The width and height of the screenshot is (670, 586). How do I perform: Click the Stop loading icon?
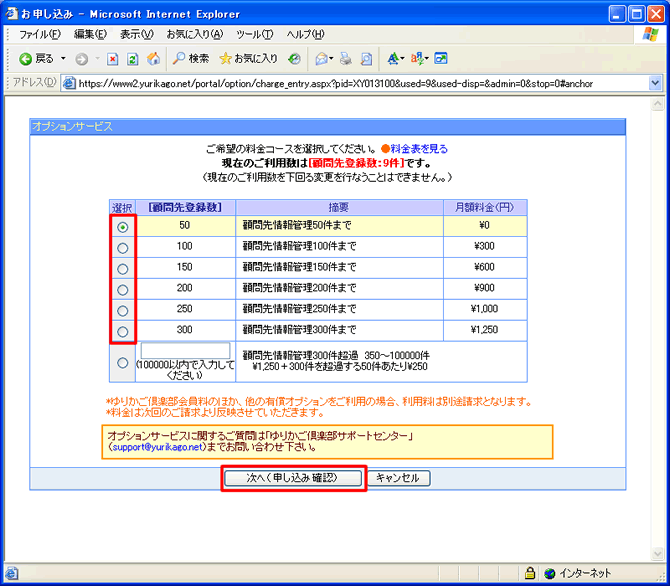coord(113,58)
